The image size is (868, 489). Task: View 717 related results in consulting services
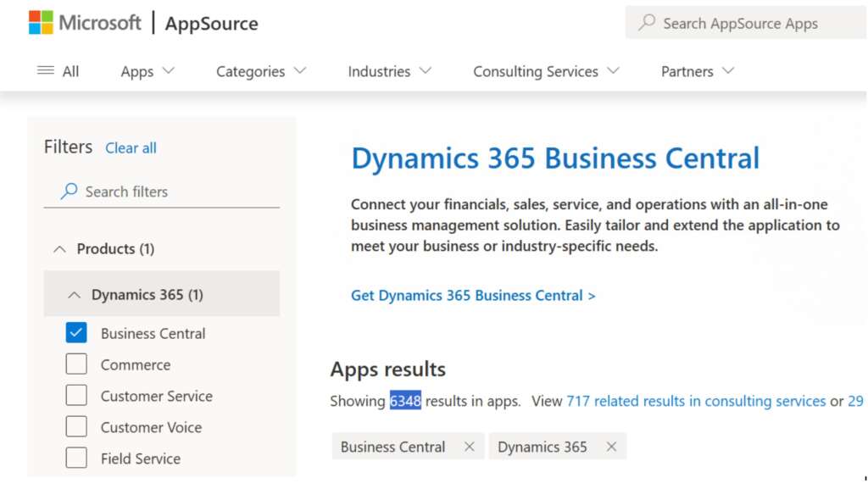[696, 401]
